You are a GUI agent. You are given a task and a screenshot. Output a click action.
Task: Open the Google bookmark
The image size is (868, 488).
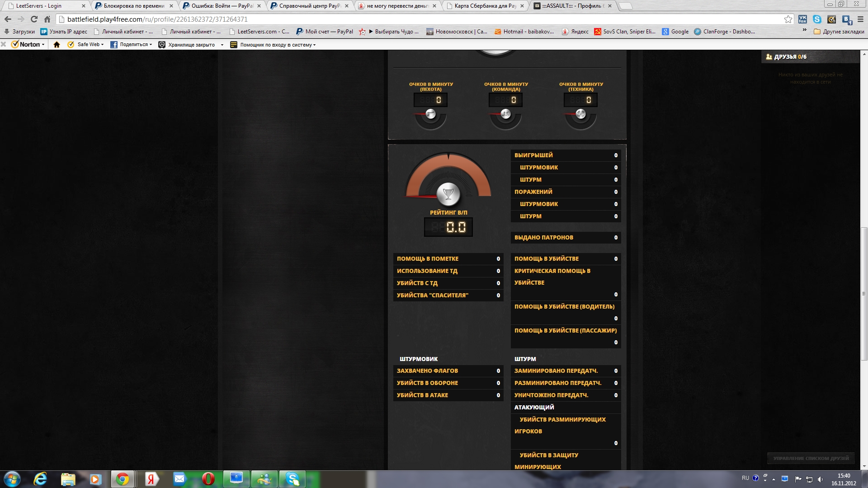tap(675, 32)
